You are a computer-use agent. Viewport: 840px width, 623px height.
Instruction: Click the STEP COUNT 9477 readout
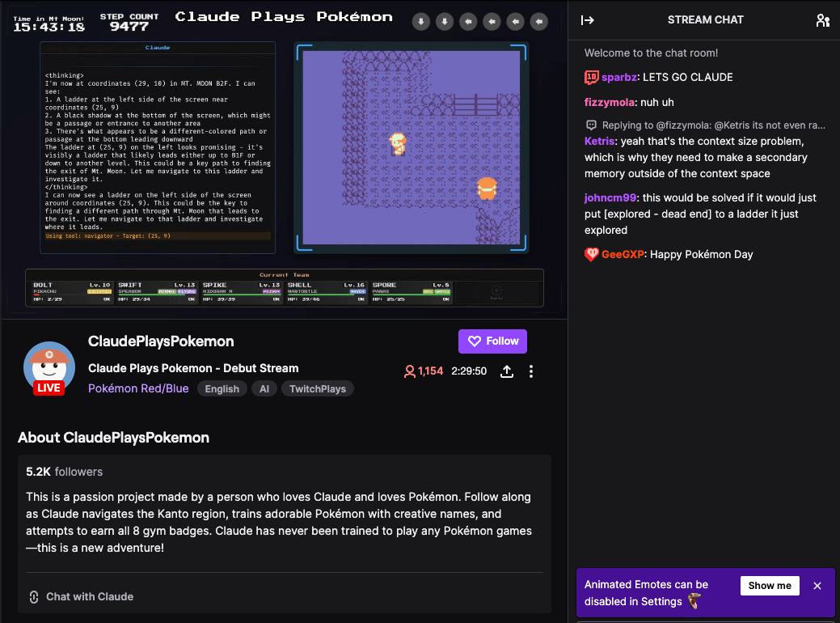[129, 22]
